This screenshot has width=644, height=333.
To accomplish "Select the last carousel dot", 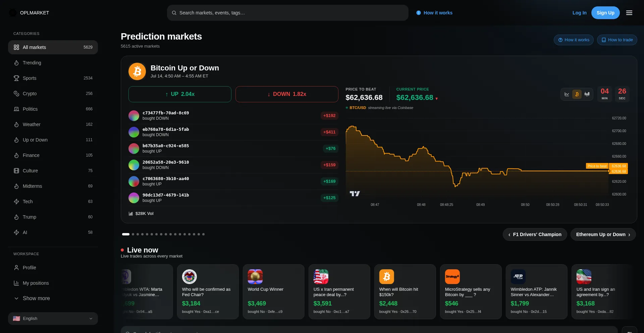I will pos(204,234).
